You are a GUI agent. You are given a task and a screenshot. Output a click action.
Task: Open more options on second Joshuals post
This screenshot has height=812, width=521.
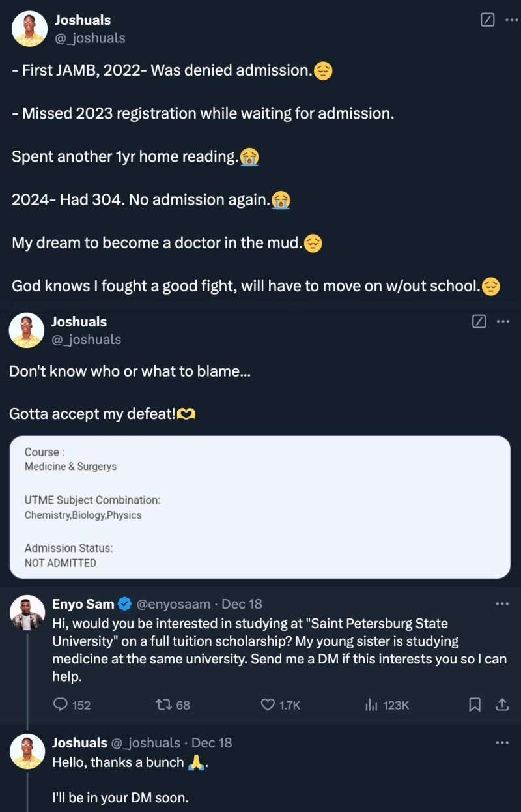(503, 321)
